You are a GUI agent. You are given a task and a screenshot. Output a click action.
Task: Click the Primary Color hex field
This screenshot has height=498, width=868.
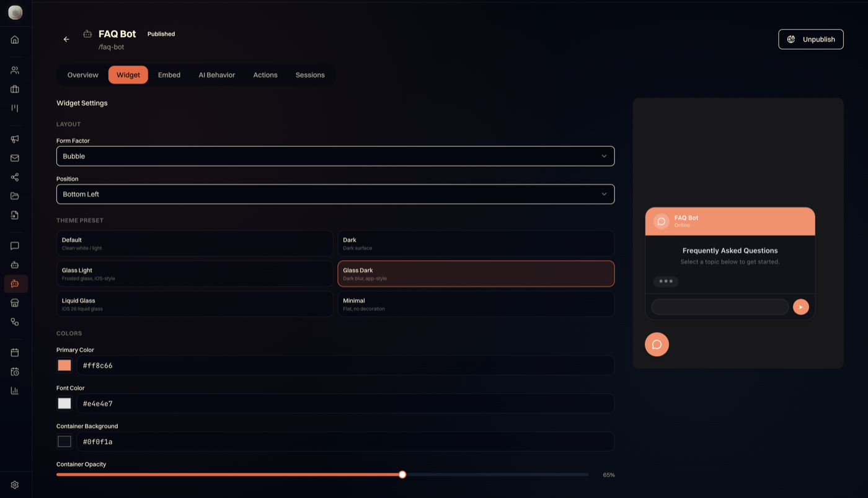[x=345, y=365]
